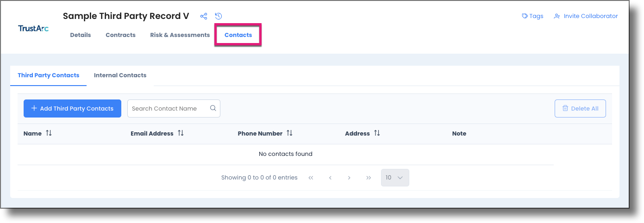Open the Contracts tab
This screenshot has width=644, height=223.
coord(120,35)
